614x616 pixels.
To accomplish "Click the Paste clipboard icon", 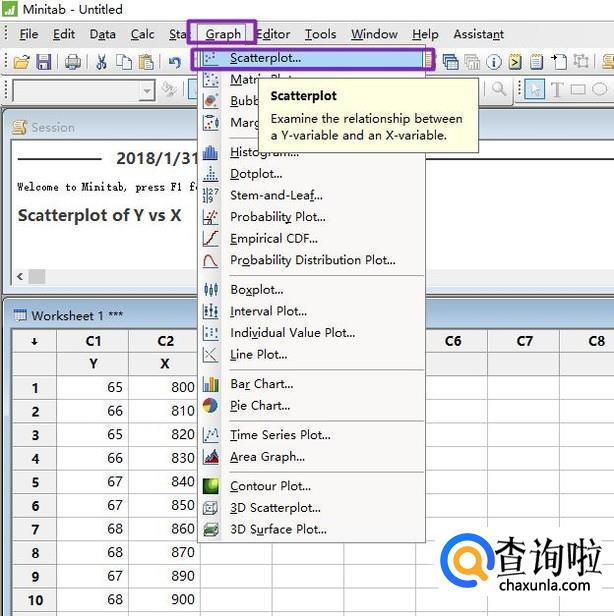I will click(146, 62).
